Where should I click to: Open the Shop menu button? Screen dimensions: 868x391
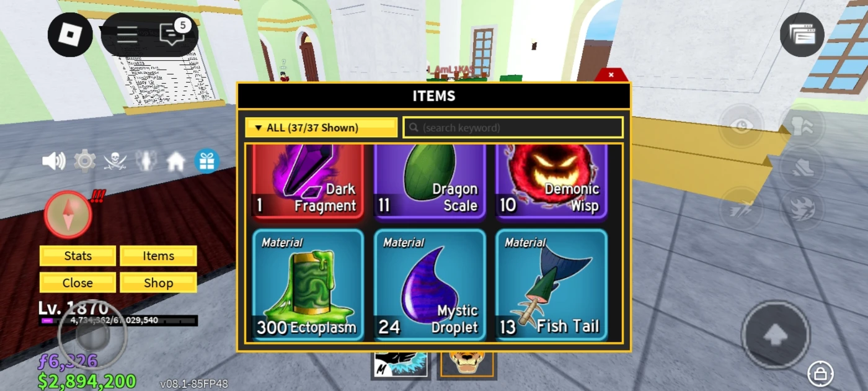coord(158,282)
